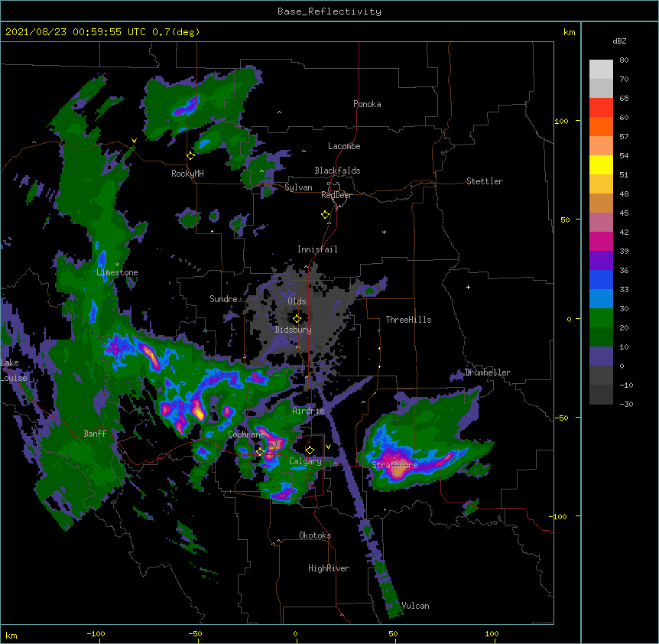Click the RedDeer city label
This screenshot has width=659, height=644.
pos(336,195)
